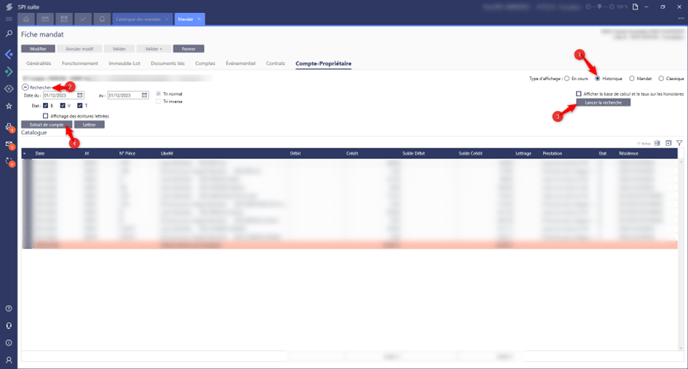
Task: Open the star favorites icon in sidebar
Action: click(9, 106)
